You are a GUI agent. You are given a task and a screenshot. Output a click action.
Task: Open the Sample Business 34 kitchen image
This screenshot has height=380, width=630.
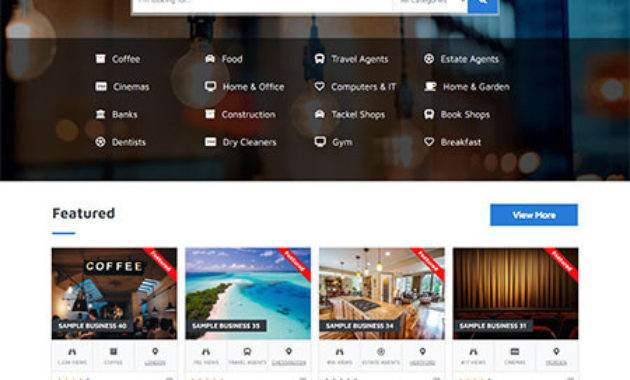(x=382, y=293)
